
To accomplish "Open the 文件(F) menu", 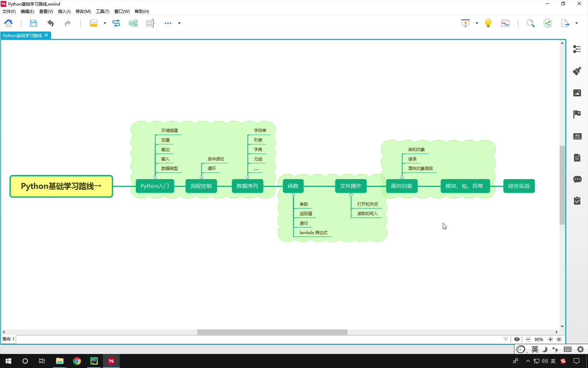I will (9, 12).
